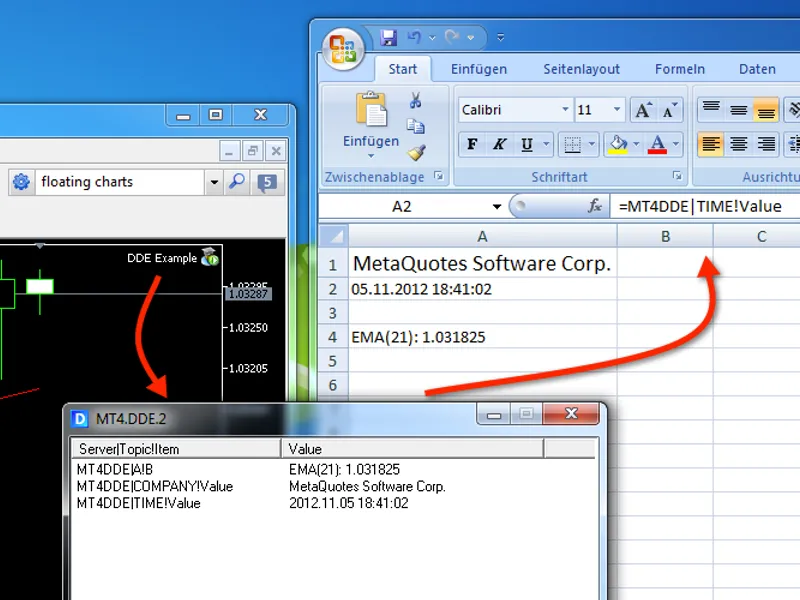Image resolution: width=800 pixels, height=600 pixels.
Task: Align cell content to top
Action: [711, 109]
